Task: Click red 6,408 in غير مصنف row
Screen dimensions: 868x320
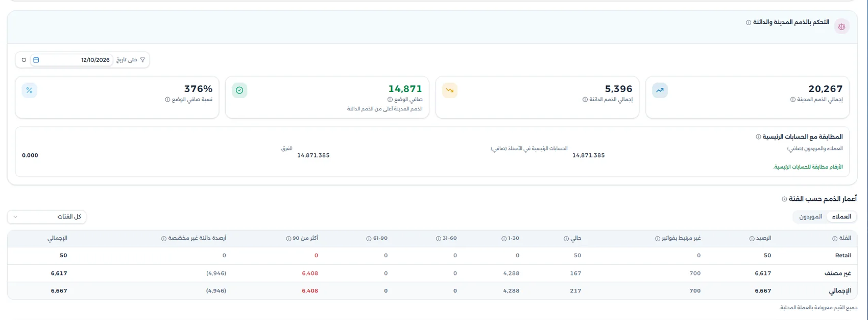Action: (310, 273)
